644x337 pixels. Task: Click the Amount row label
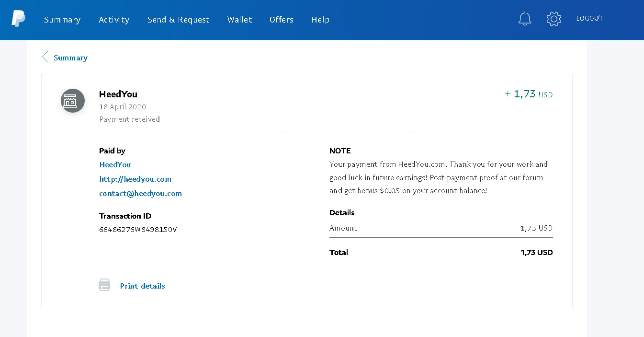coord(343,228)
